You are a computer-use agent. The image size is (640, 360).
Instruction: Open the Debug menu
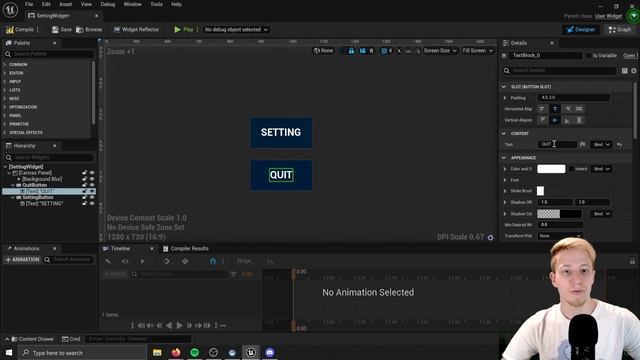pos(108,4)
